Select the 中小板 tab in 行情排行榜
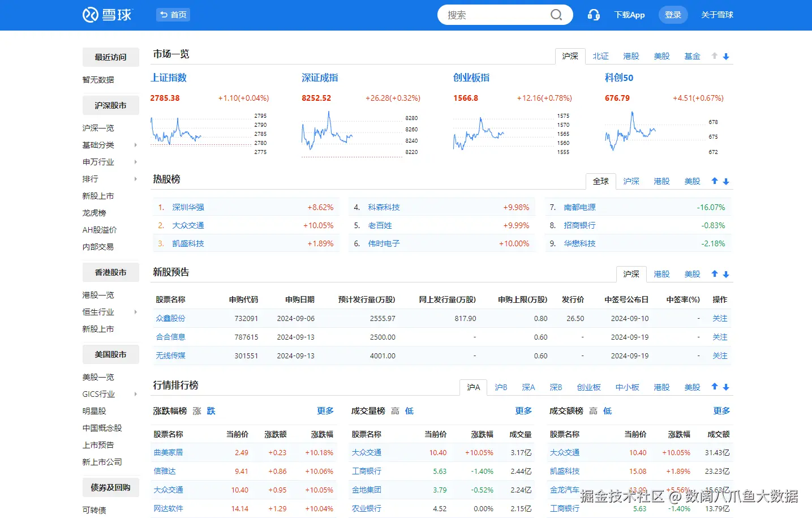Screen dimensions: 812x518 click(627, 387)
